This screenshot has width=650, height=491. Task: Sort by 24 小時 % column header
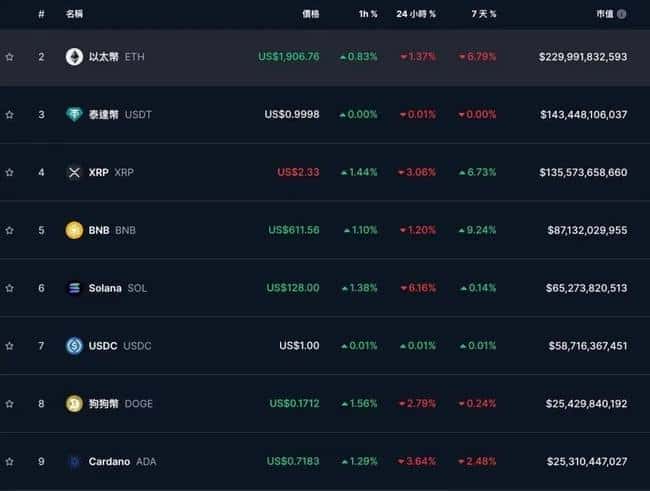(x=416, y=15)
